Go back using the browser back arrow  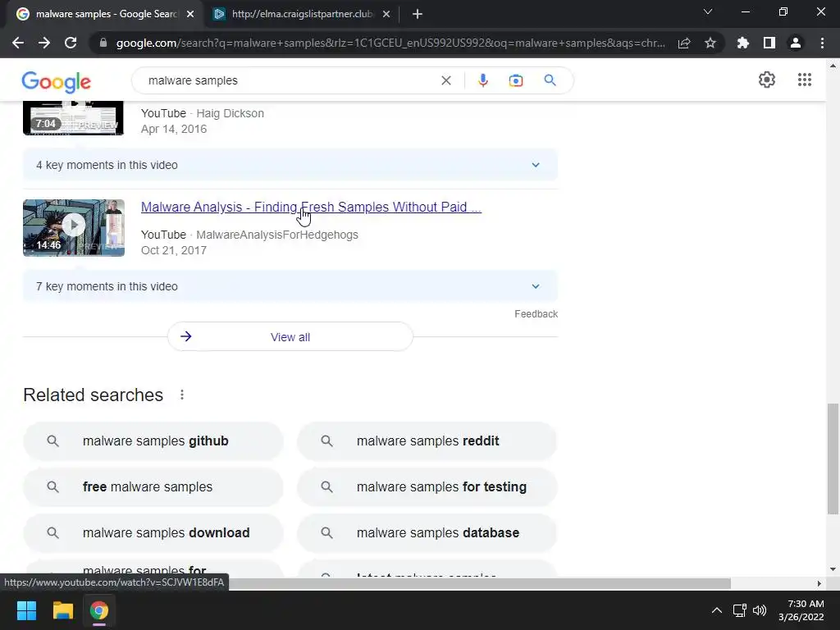[x=18, y=43]
